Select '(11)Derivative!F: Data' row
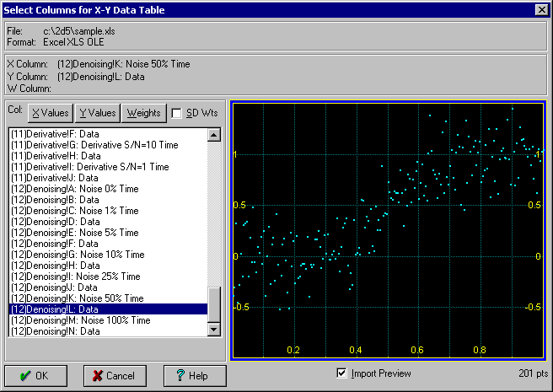Screen dimensions: 553x392 (x=108, y=134)
